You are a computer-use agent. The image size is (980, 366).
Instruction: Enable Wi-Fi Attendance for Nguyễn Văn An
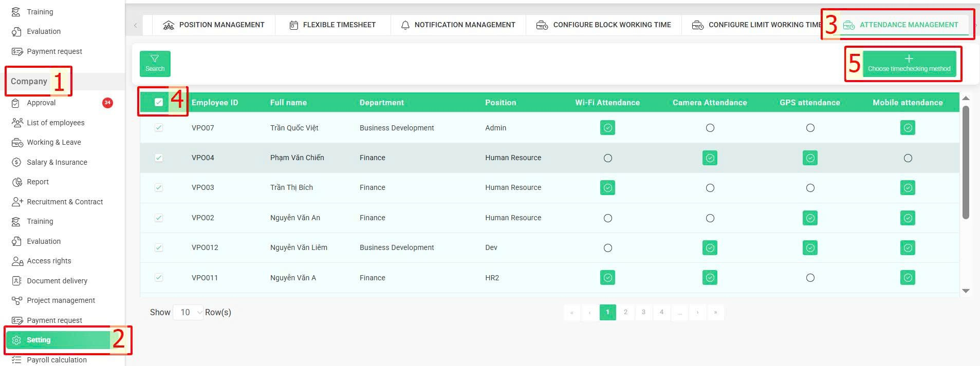[607, 218]
